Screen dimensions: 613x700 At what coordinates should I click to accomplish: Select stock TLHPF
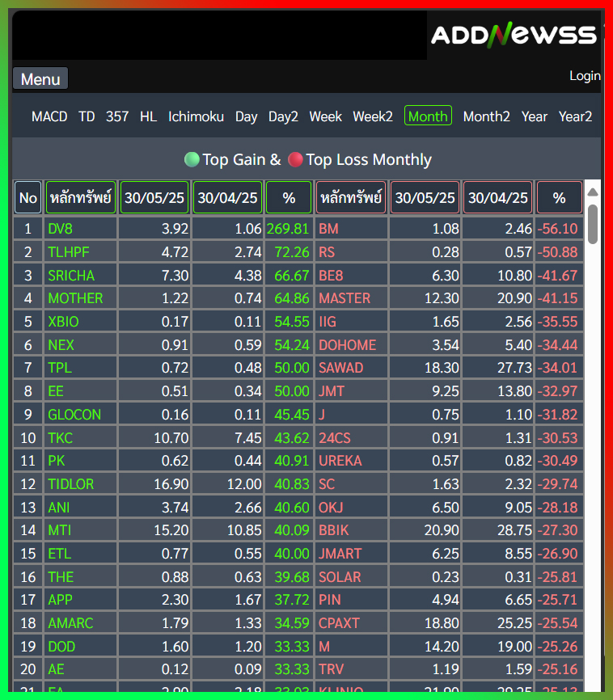coord(69,251)
